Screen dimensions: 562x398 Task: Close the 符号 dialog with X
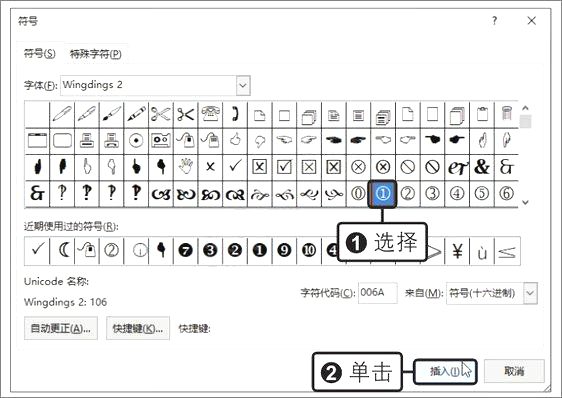pos(532,21)
